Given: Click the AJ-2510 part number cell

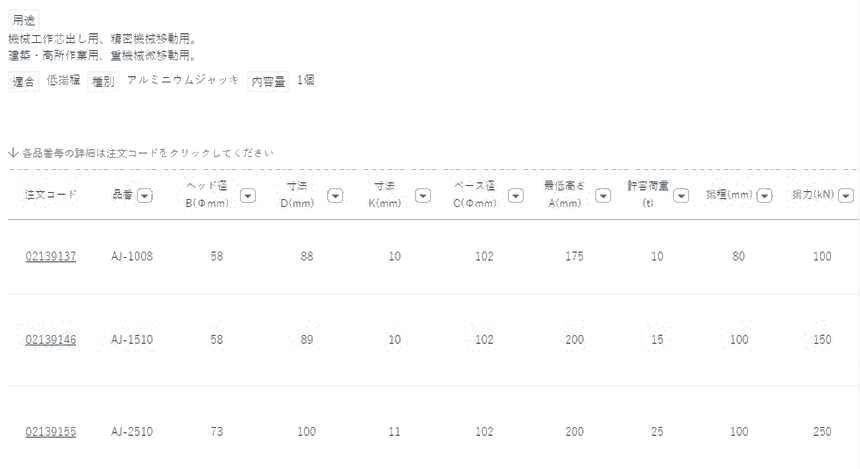Looking at the screenshot, I should [132, 432].
